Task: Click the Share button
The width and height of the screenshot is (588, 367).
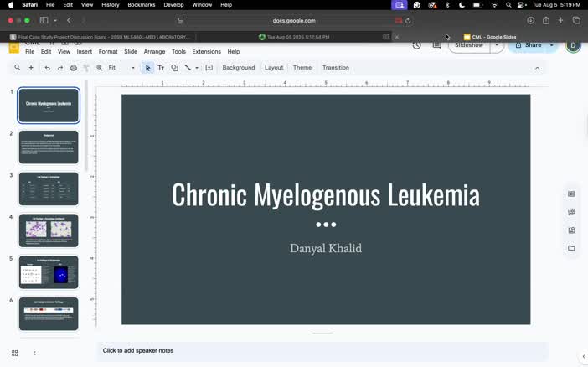Action: coord(529,45)
